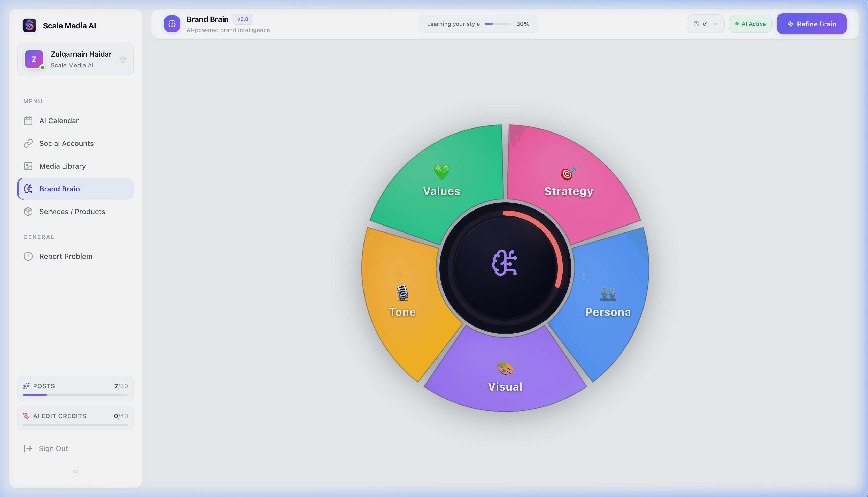Image resolution: width=868 pixels, height=497 pixels.
Task: Click the Brand Brain header logo icon
Action: coord(172,24)
